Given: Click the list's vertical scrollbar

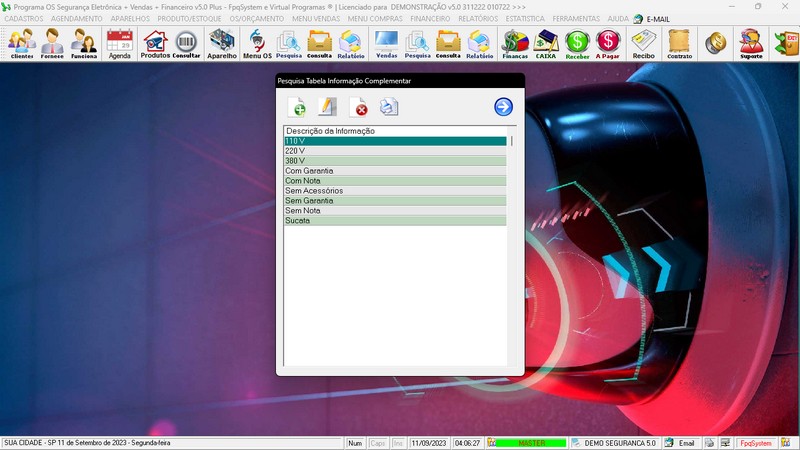Looking at the screenshot, I should tap(512, 250).
